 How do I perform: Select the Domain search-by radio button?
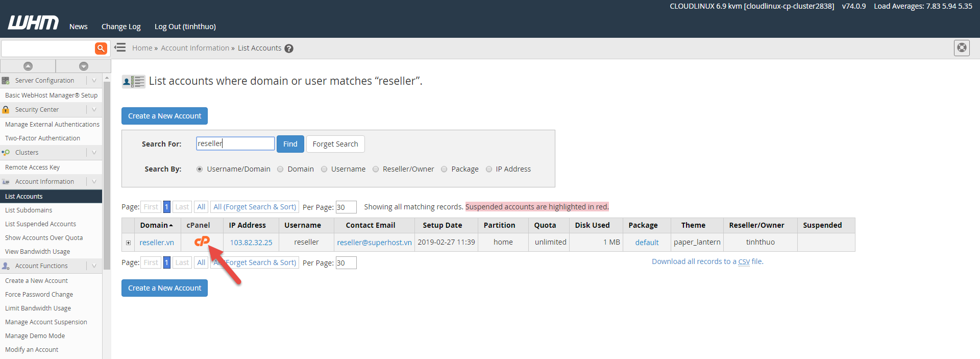[x=280, y=169]
